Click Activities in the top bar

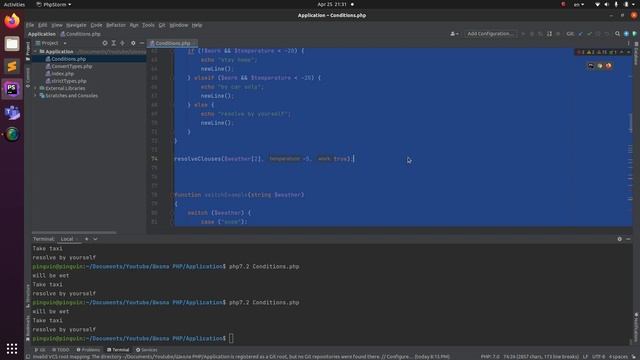[14, 4]
